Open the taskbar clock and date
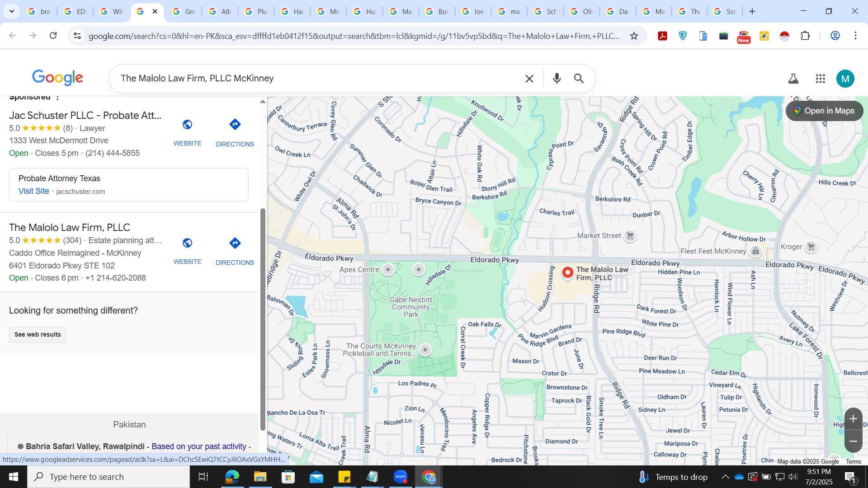 click(819, 477)
